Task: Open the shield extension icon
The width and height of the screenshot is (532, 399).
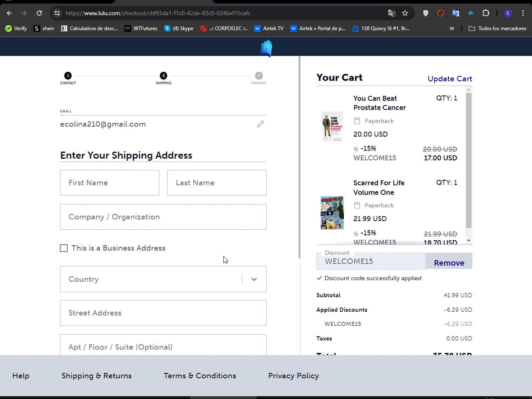Action: pos(426,13)
